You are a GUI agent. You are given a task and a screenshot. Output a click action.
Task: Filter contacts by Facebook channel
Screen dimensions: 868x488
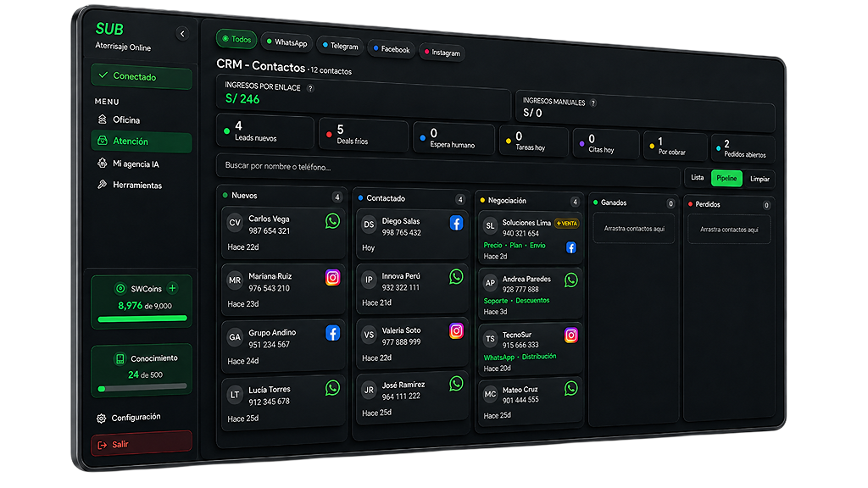(392, 49)
